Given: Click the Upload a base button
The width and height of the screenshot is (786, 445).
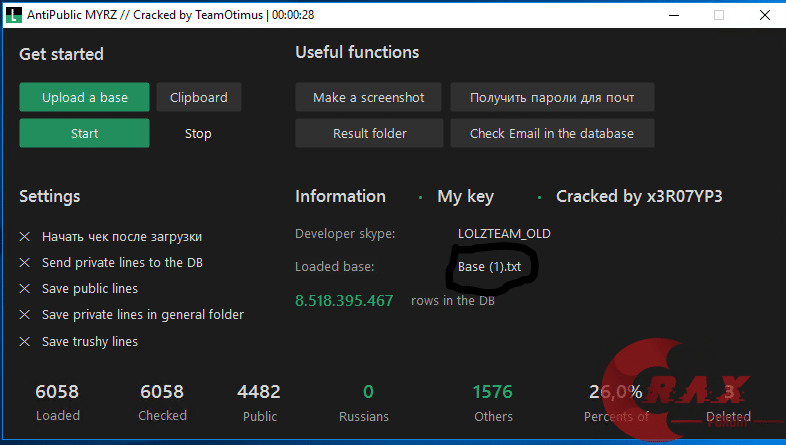Looking at the screenshot, I should click(x=84, y=97).
